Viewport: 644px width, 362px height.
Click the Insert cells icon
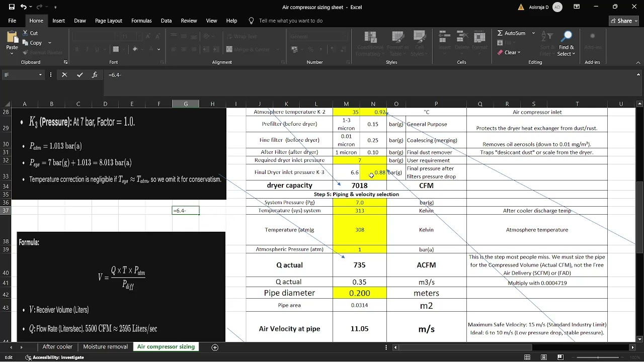click(x=444, y=37)
